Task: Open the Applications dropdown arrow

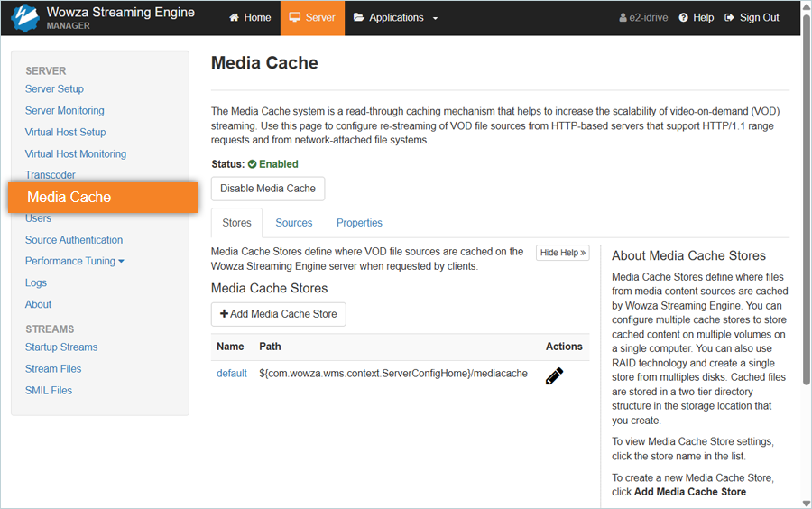Action: [x=435, y=18]
